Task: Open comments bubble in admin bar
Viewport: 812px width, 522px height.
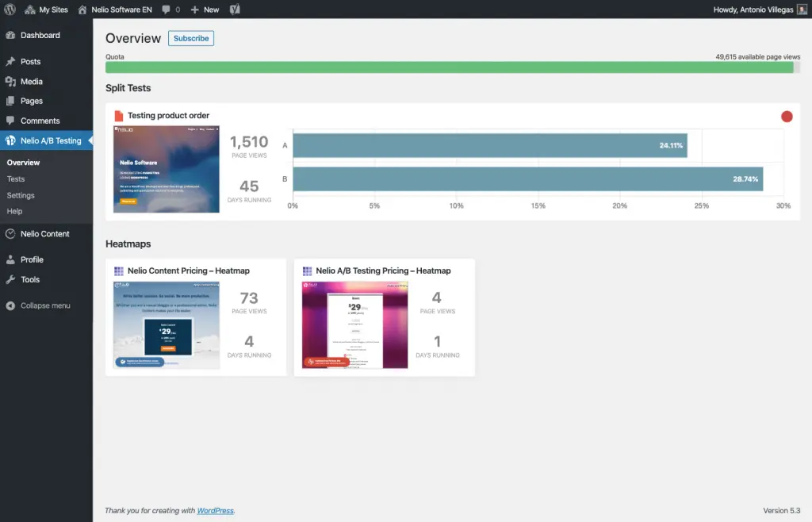Action: click(171, 10)
